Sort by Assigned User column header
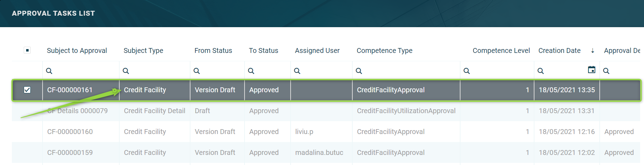 tap(317, 50)
